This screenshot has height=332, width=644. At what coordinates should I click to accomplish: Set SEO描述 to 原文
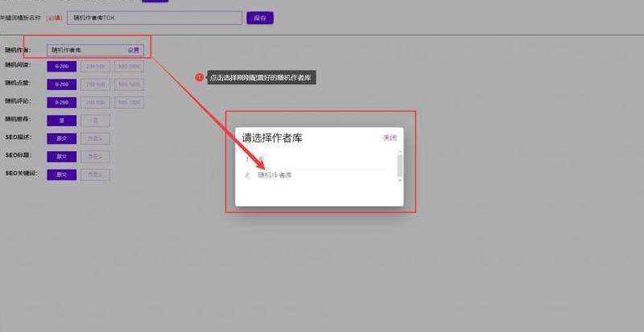(62, 138)
